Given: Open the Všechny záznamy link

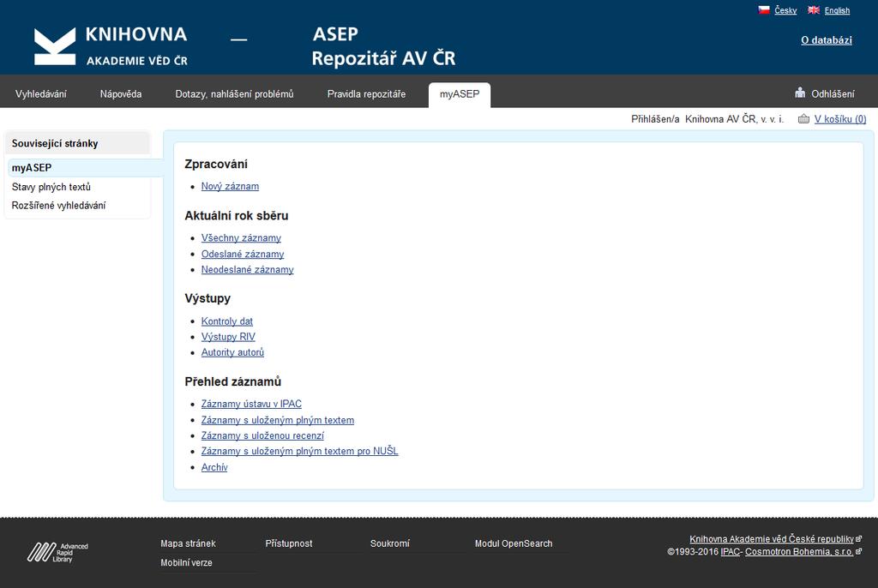Looking at the screenshot, I should 241,237.
